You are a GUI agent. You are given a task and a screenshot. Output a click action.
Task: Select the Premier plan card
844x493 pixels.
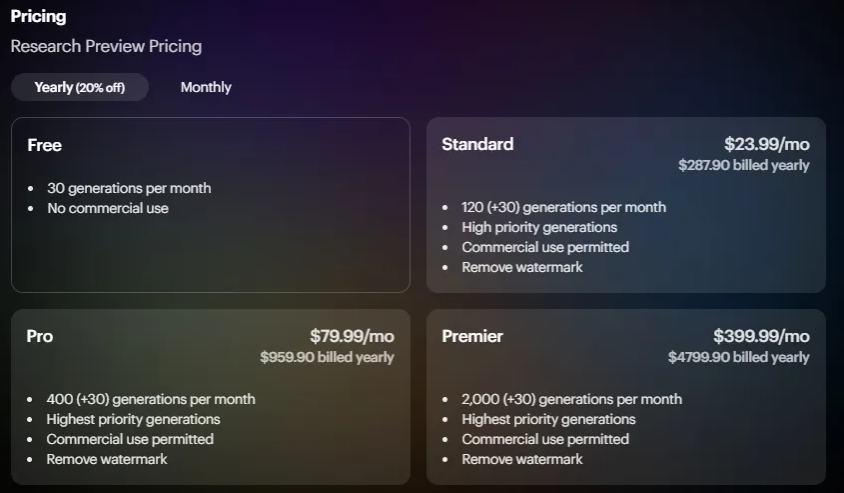click(626, 397)
